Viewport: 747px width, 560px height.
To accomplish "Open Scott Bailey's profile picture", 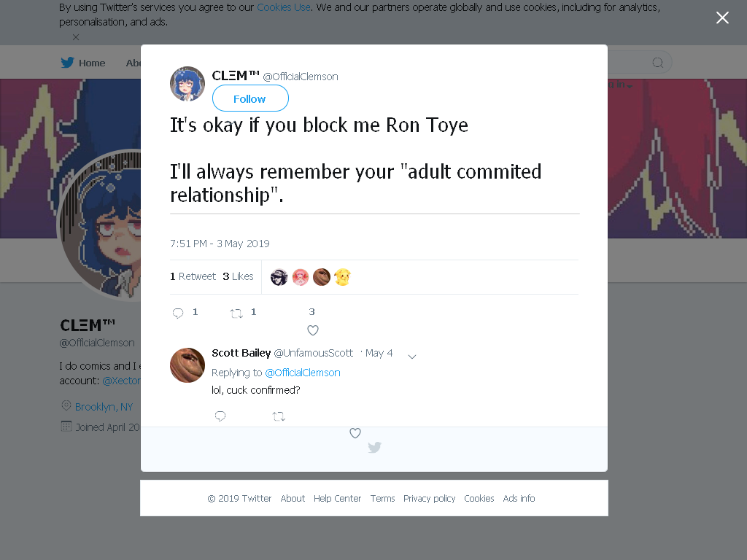I will point(187,365).
